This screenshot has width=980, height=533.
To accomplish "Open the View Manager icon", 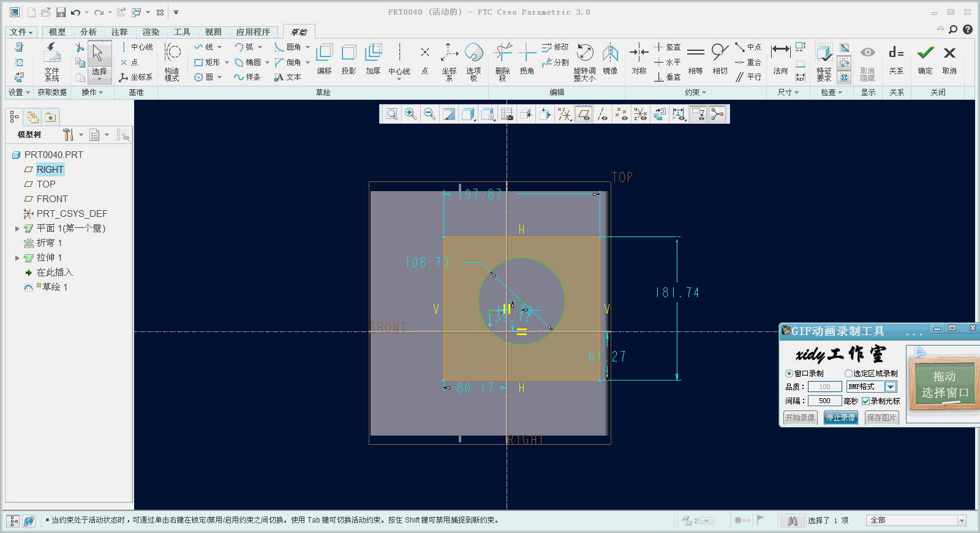I will (507, 114).
